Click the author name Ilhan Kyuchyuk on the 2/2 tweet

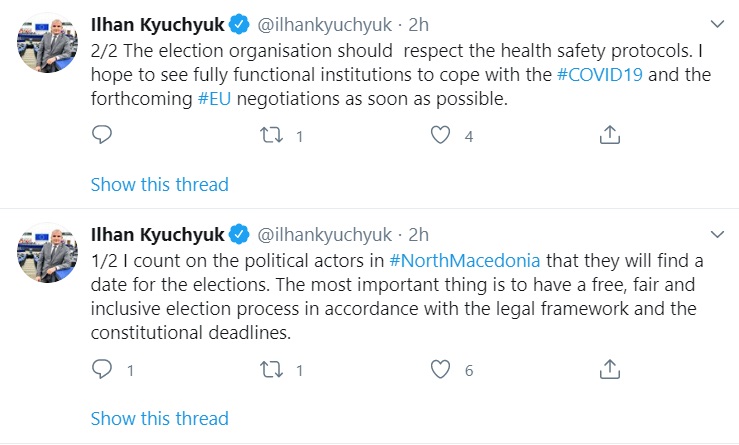[x=158, y=21]
